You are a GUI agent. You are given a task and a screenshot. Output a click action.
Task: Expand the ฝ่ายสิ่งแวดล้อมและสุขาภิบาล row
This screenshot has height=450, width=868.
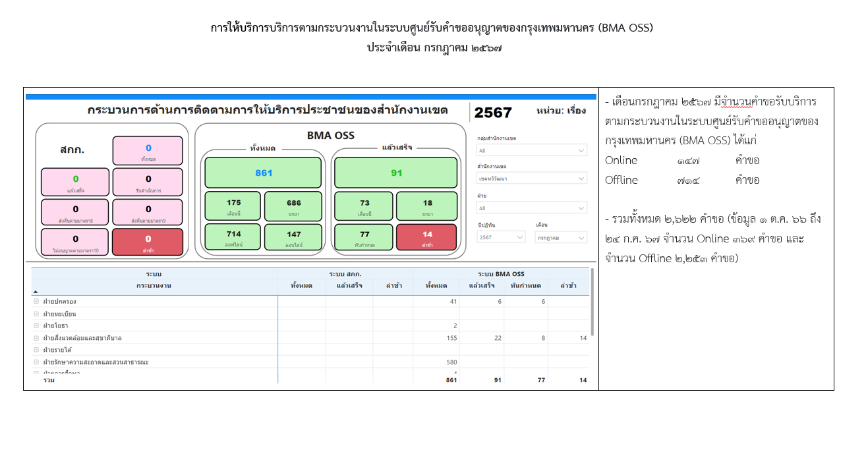(x=36, y=338)
